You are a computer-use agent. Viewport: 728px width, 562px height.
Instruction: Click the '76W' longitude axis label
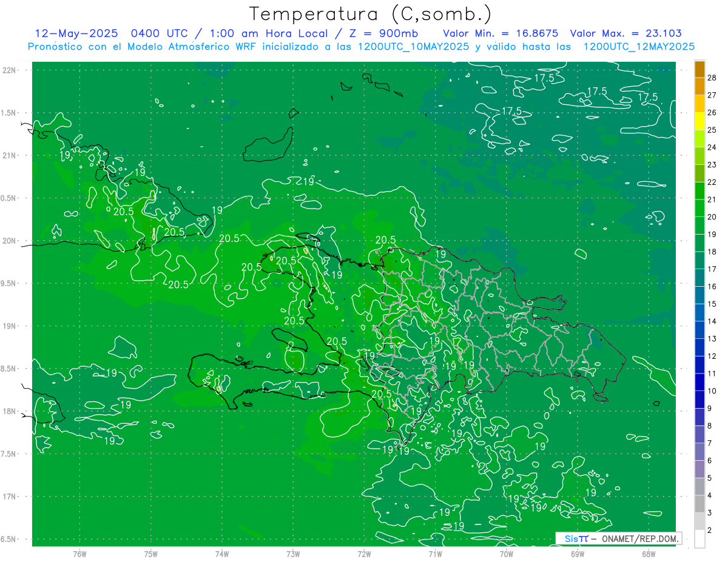coord(79,554)
